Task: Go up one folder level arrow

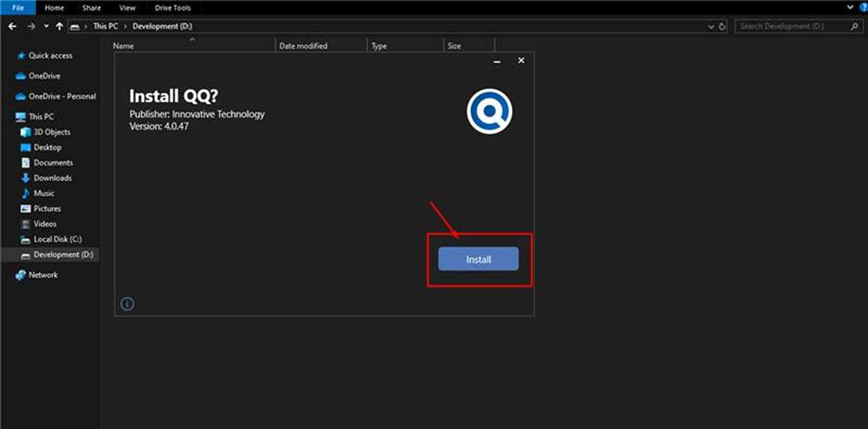Action: 59,26
